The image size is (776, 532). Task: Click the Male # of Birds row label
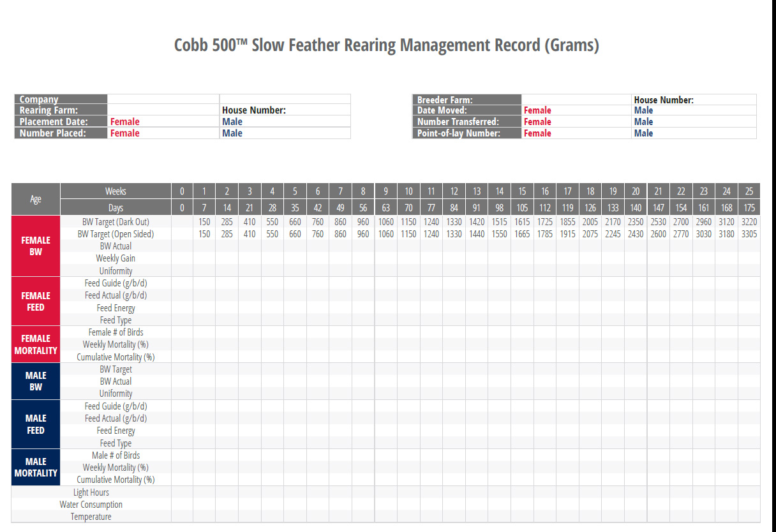116,455
